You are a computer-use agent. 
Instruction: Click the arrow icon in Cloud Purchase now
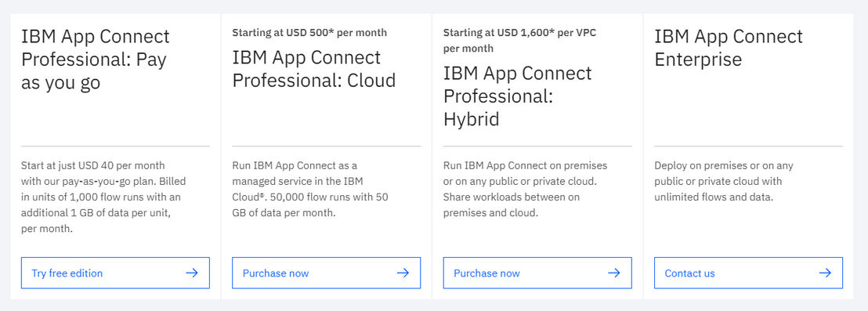(403, 273)
